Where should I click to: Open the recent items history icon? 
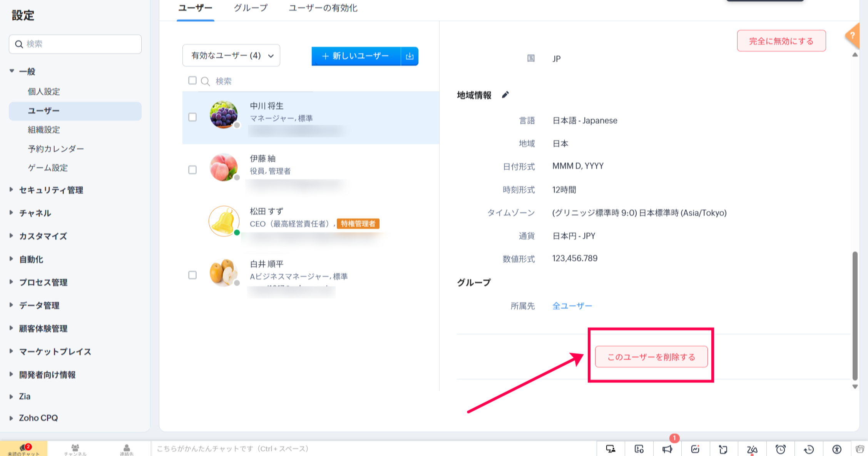coord(809,449)
